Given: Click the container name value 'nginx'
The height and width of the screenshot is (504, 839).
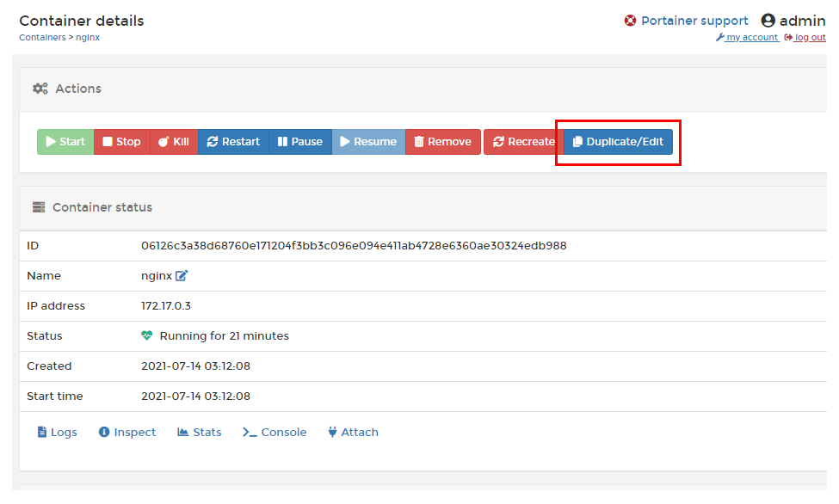Looking at the screenshot, I should coord(157,276).
